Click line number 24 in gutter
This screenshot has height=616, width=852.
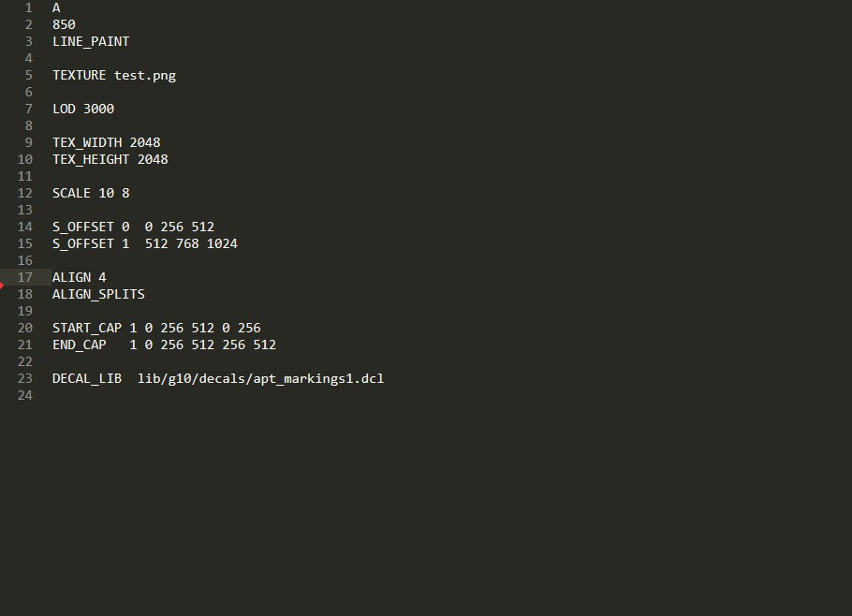click(x=25, y=395)
